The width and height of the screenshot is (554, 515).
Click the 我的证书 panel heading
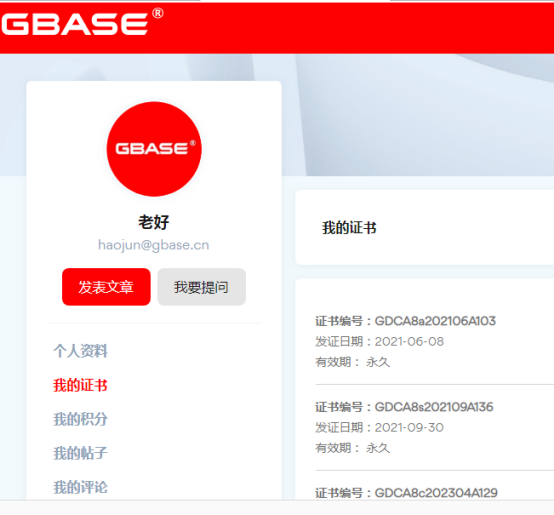click(x=349, y=227)
